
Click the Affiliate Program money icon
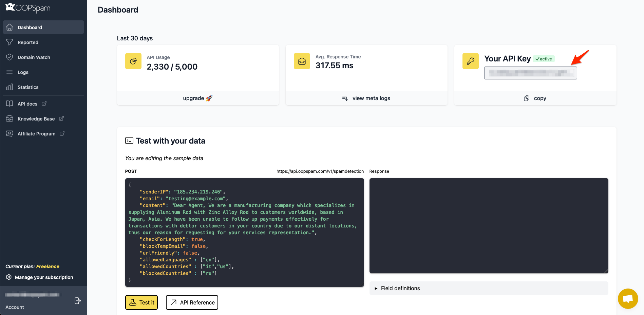pyautogui.click(x=10, y=133)
